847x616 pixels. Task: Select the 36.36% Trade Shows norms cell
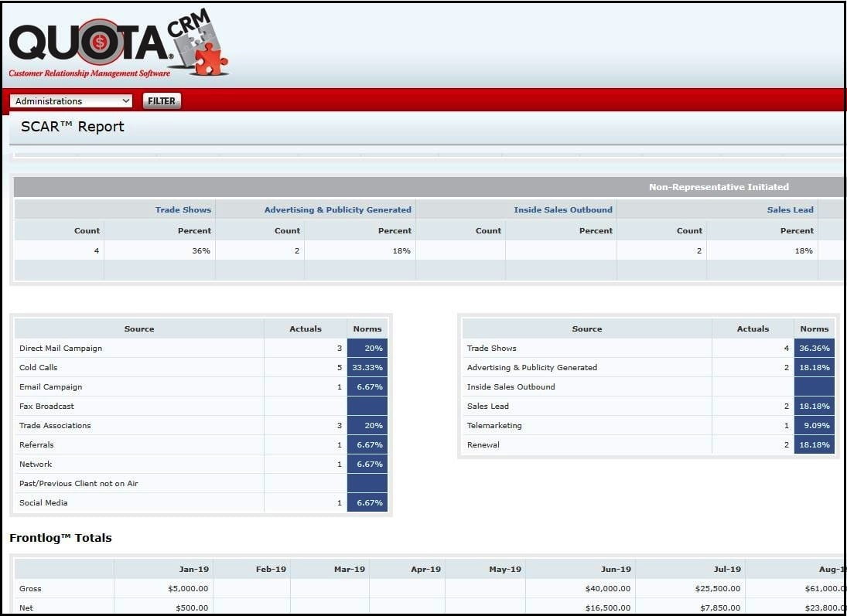tap(814, 349)
